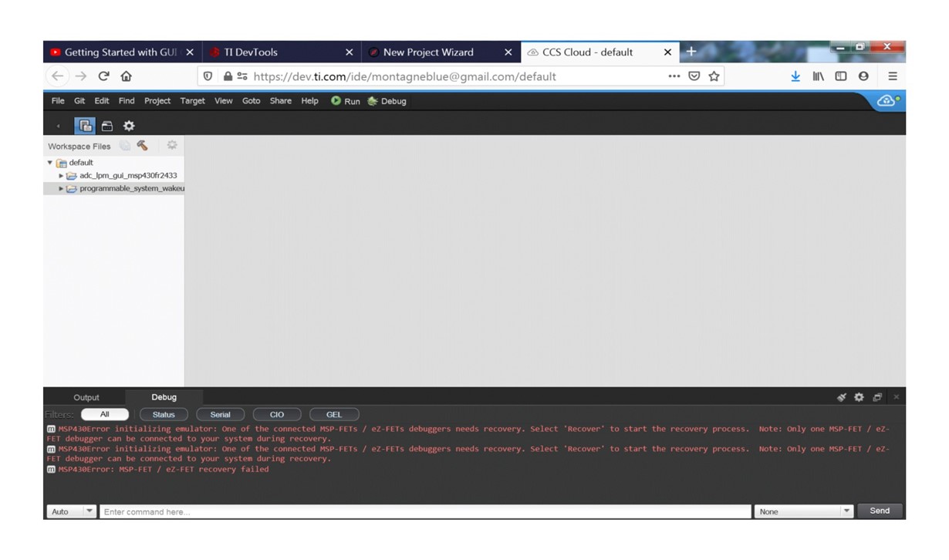Click the cloud agent status icon
The height and width of the screenshot is (560, 949).
point(887,101)
